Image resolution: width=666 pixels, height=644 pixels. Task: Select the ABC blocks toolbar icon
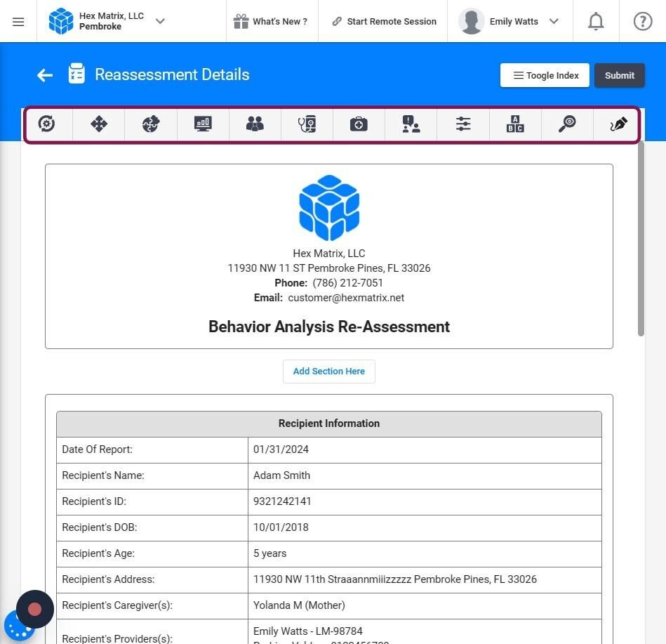pyautogui.click(x=515, y=124)
